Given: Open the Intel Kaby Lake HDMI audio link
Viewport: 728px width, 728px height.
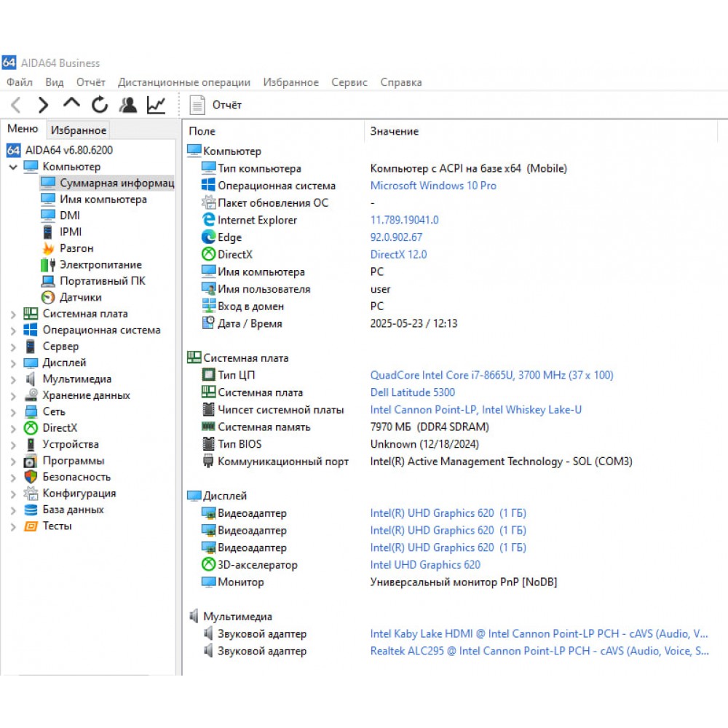Looking at the screenshot, I should tap(539, 634).
